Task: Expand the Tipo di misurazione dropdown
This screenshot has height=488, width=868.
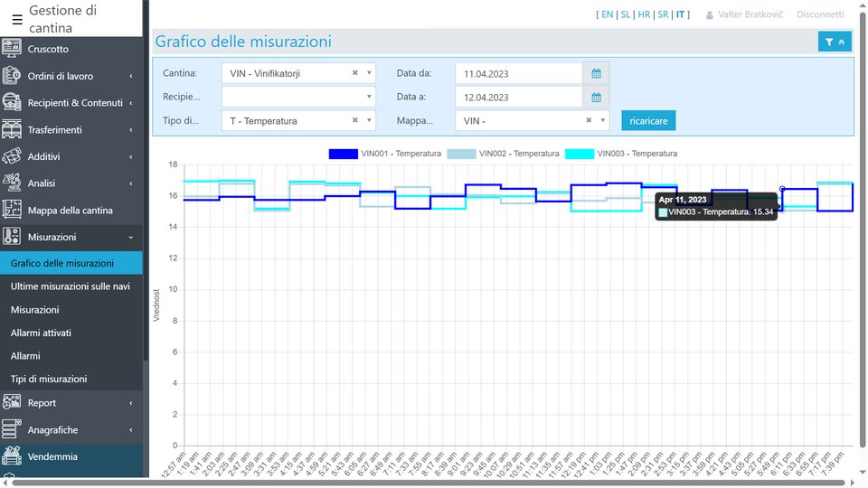Action: [x=369, y=120]
